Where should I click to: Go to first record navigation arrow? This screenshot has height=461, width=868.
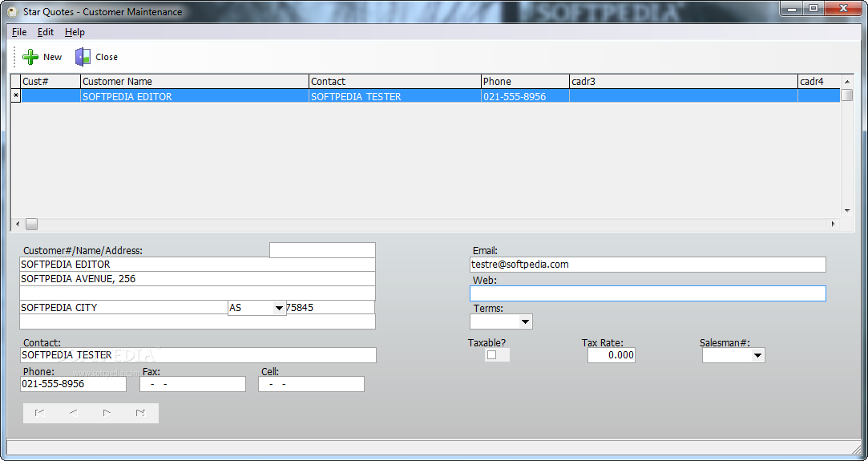pos(40,413)
